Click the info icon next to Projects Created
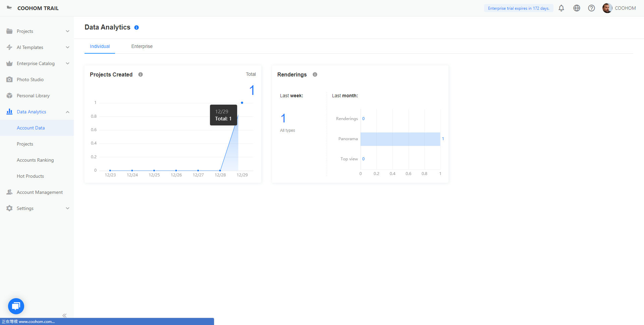This screenshot has height=325, width=644. [141, 74]
